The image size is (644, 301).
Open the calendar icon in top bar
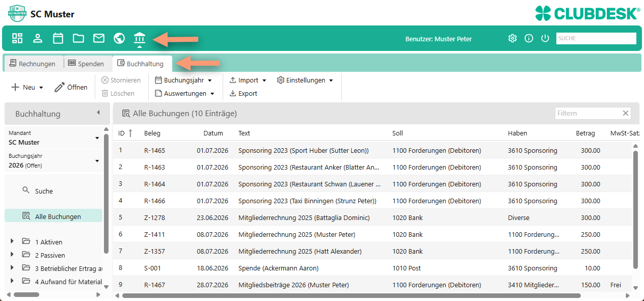58,38
